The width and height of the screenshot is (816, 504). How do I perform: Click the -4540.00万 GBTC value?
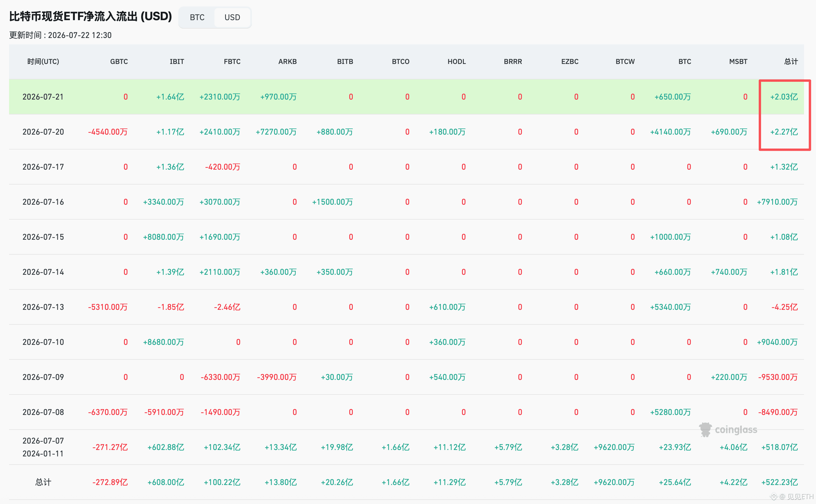[108, 132]
